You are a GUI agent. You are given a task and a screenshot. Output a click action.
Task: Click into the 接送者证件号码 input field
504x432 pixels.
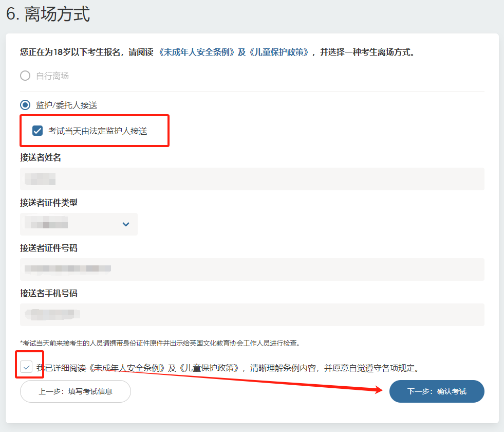252,269
